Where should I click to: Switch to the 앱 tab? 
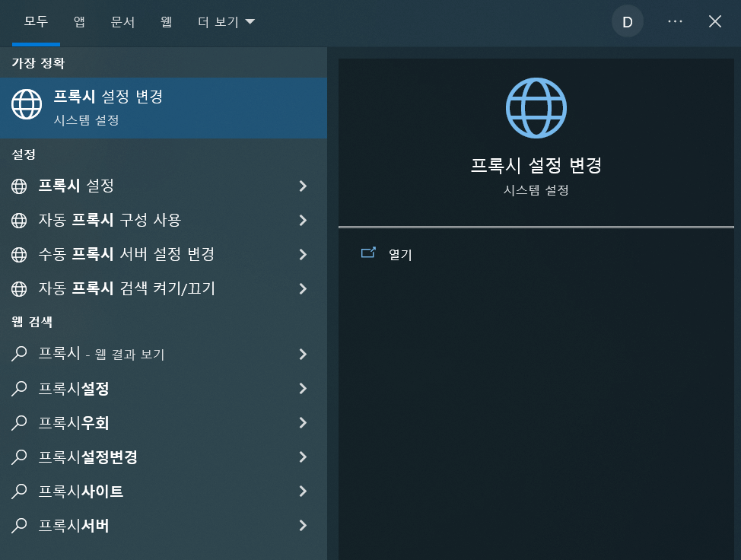click(78, 22)
